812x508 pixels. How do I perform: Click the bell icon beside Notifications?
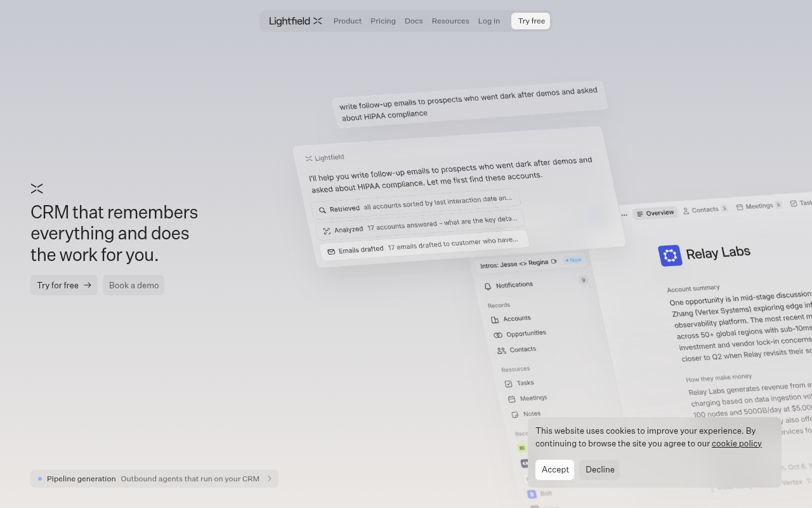(x=488, y=286)
